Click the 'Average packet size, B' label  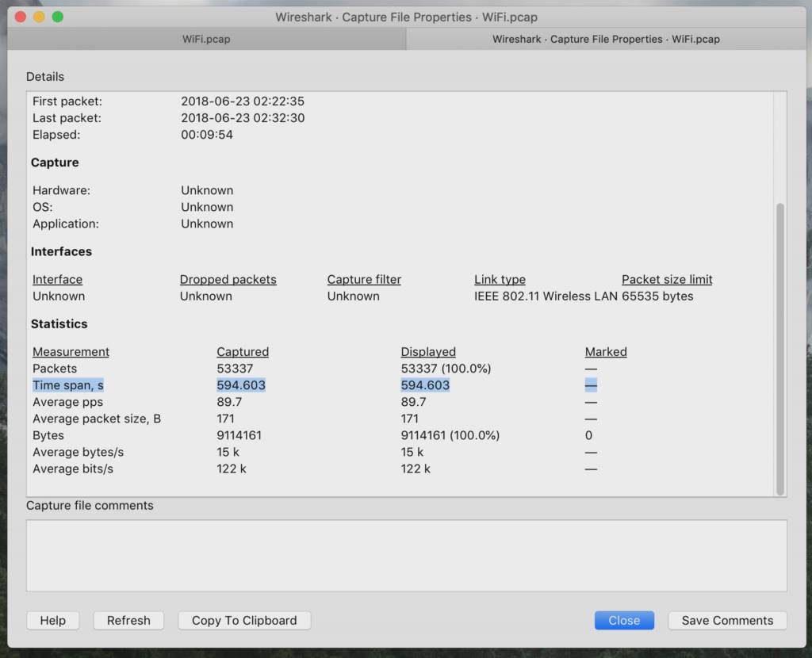pos(97,419)
